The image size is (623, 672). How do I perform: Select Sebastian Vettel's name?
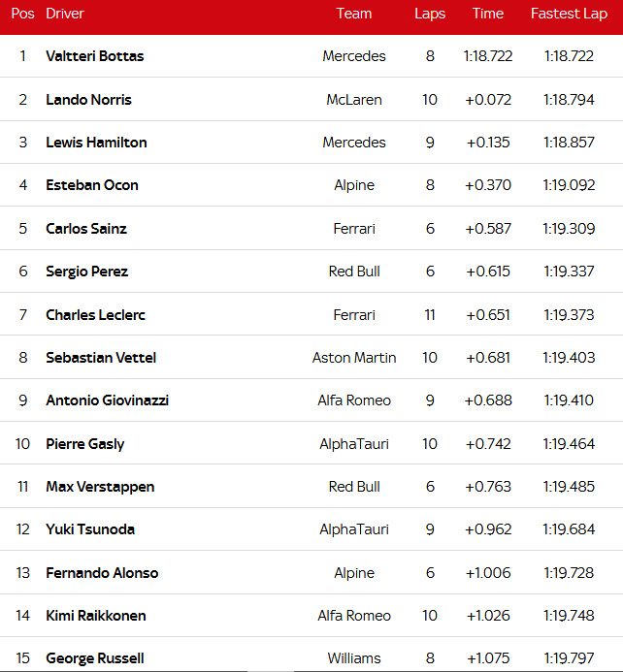(101, 358)
